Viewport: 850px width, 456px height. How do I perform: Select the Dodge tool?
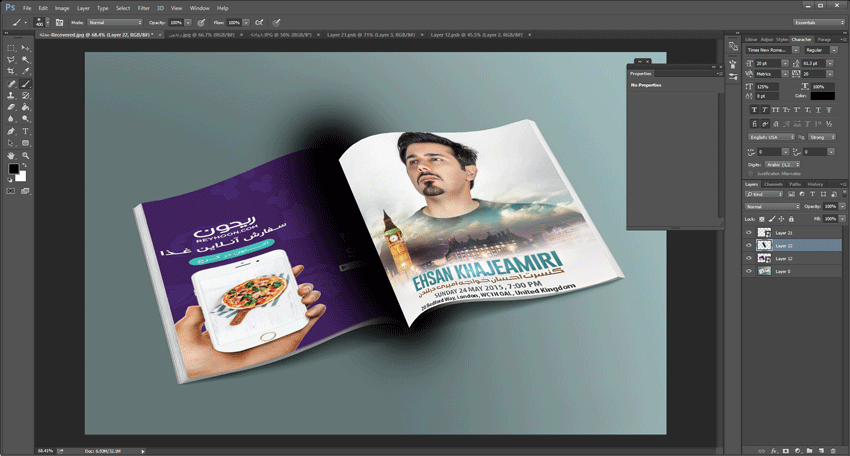[25, 119]
